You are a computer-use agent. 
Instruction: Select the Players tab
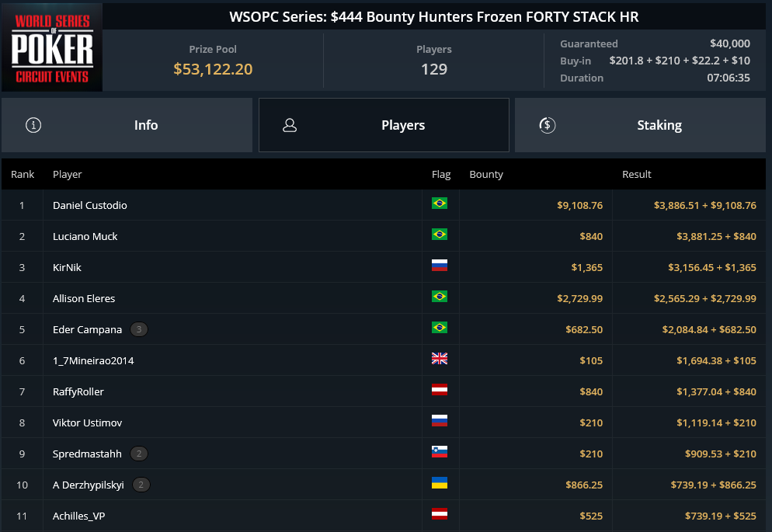pos(384,125)
